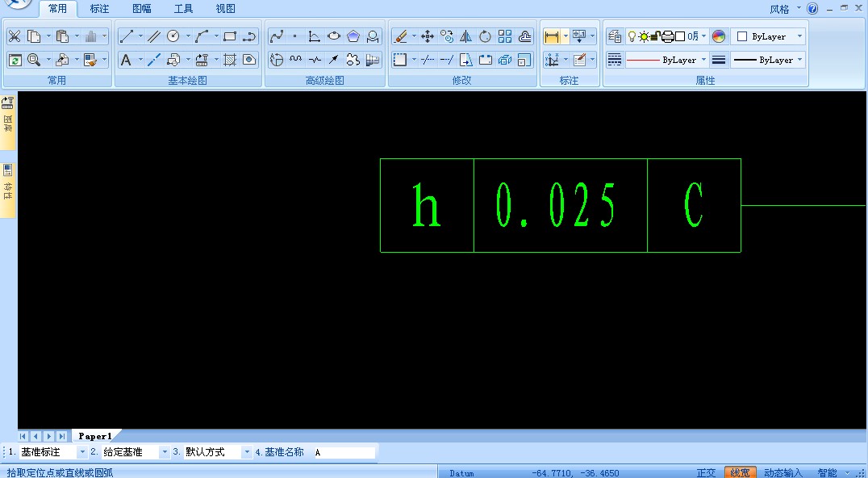Toggle layer print icon
868x478 pixels.
click(x=668, y=36)
